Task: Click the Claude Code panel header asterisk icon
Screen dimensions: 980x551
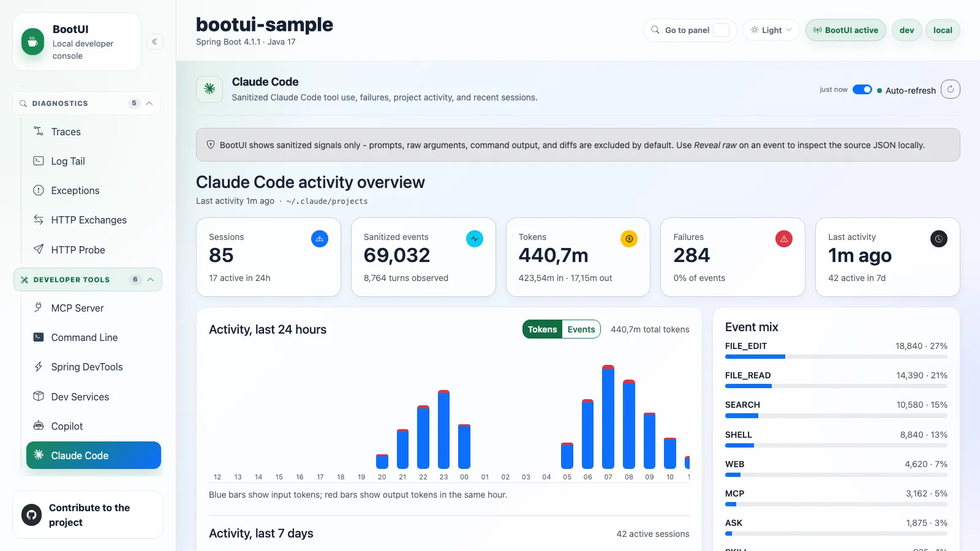Action: click(209, 89)
